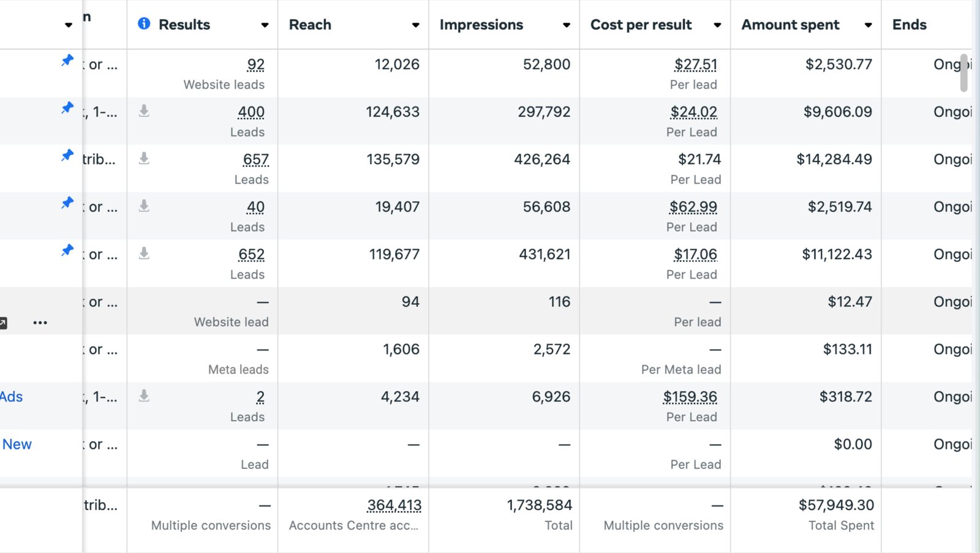980x553 pixels.
Task: Download leads for the 2 Leads row
Action: [144, 396]
